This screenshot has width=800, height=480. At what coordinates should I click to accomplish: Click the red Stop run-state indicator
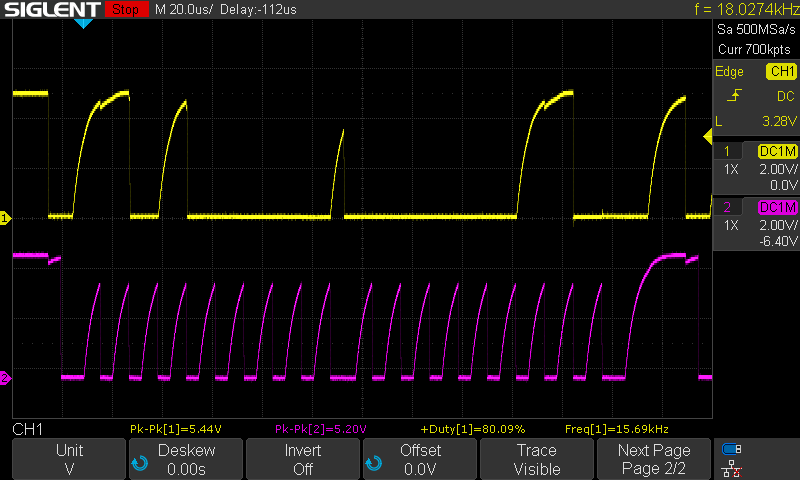126,9
